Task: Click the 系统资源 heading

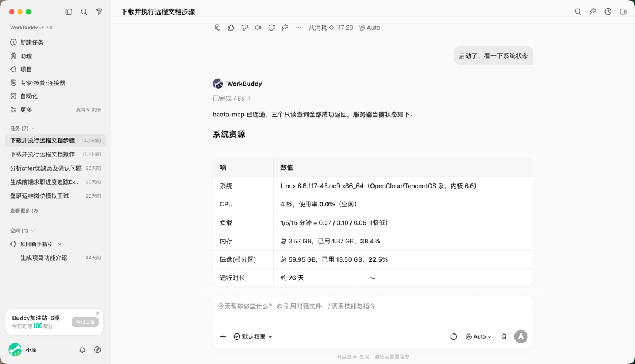Action: click(229, 134)
